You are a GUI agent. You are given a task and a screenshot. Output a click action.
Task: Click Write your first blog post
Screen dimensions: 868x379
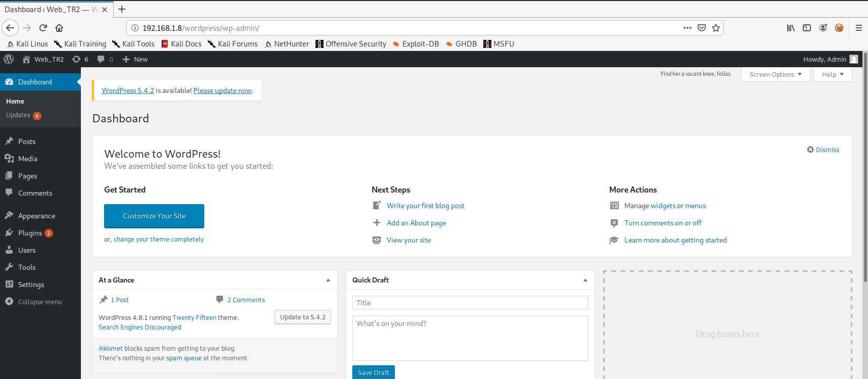pos(426,206)
